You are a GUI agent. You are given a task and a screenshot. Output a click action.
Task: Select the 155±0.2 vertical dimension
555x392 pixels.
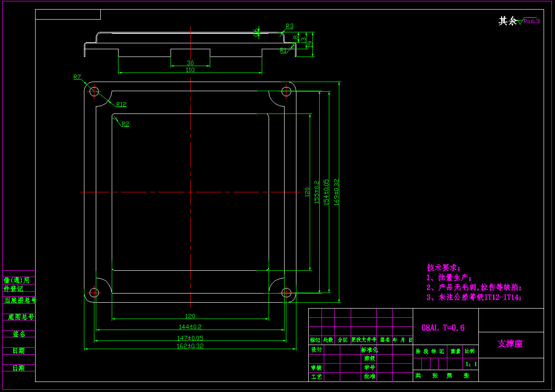click(317, 192)
